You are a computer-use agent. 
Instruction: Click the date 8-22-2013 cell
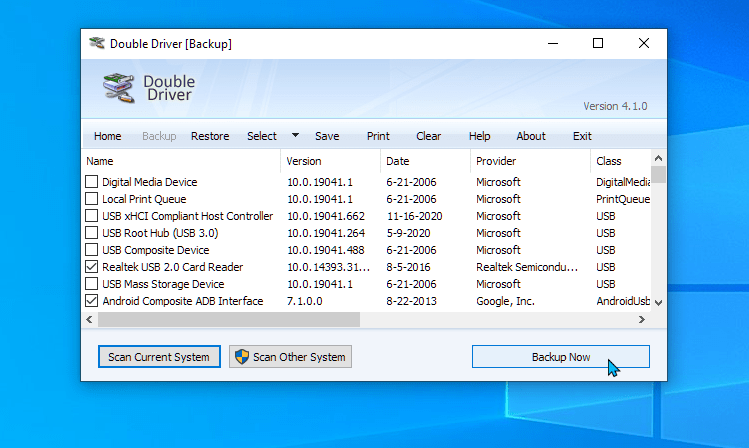(x=411, y=301)
